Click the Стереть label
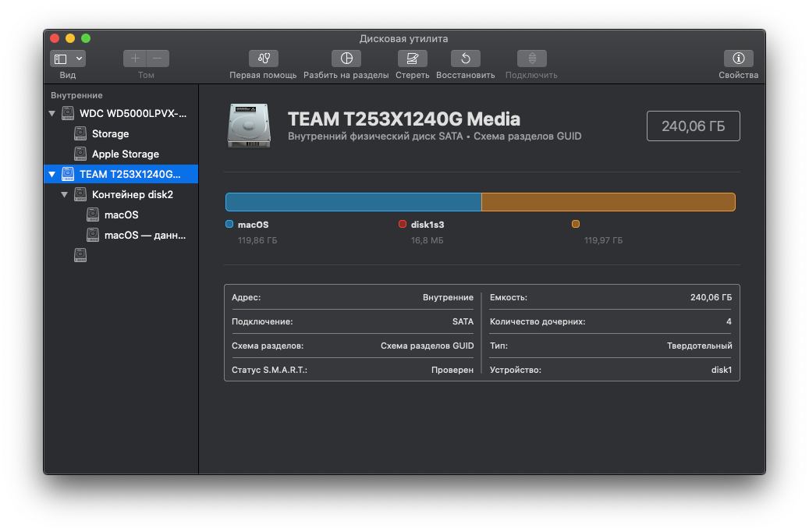Screen dimensions: 809x532 click(x=412, y=75)
